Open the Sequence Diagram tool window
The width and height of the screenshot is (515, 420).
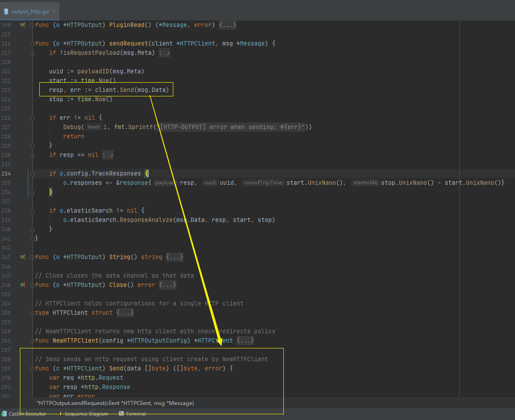tap(83, 414)
